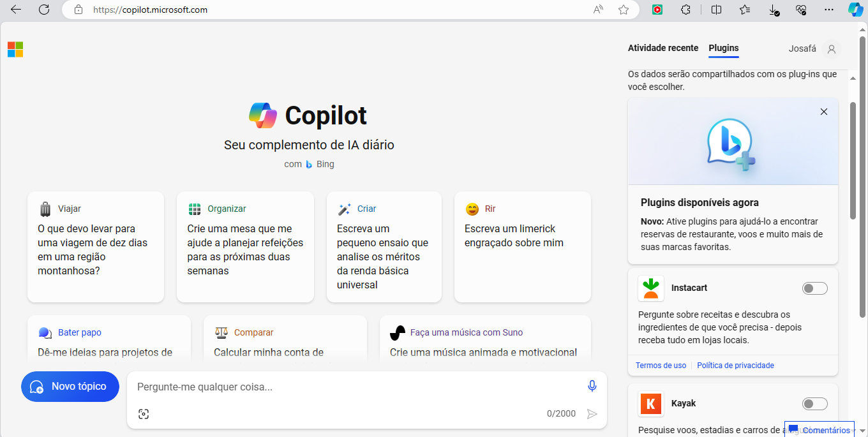The width and height of the screenshot is (868, 437).
Task: Click the Comentários feedback button
Action: [821, 430]
